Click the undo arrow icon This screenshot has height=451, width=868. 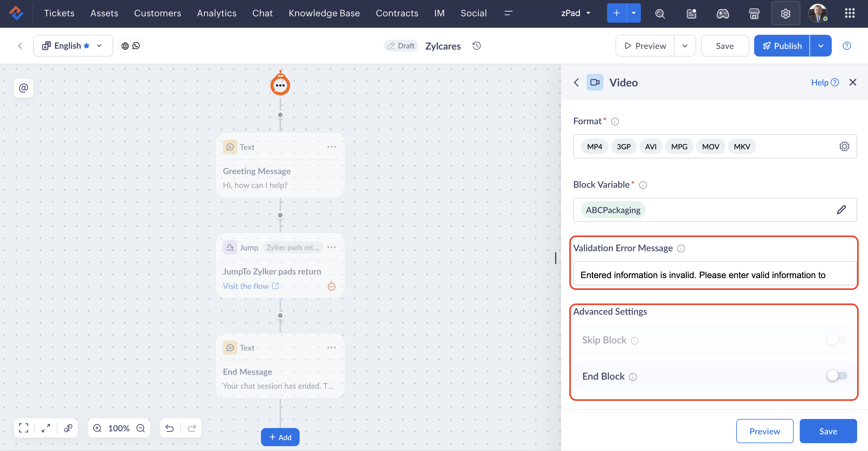pos(169,428)
